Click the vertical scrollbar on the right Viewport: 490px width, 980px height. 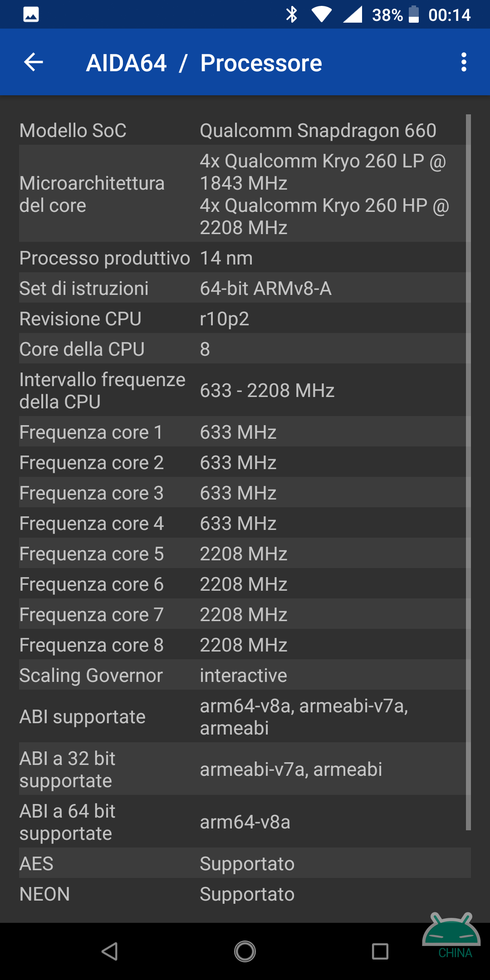coord(468,472)
